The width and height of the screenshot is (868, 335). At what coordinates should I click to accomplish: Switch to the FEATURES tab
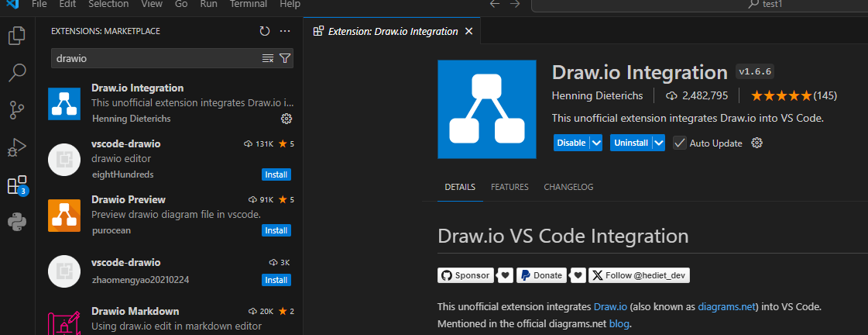[x=509, y=188]
